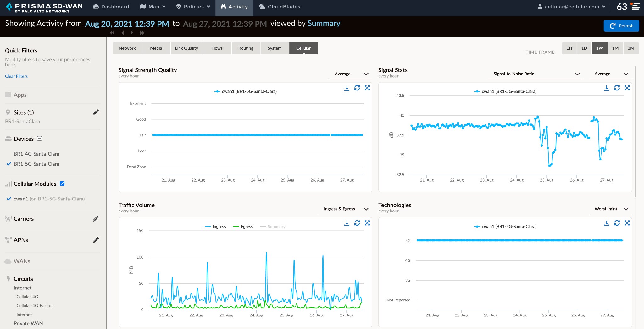Screen dimensions: 644x329
Task: Reload the Signal Strength Quality chart
Action: [357, 88]
